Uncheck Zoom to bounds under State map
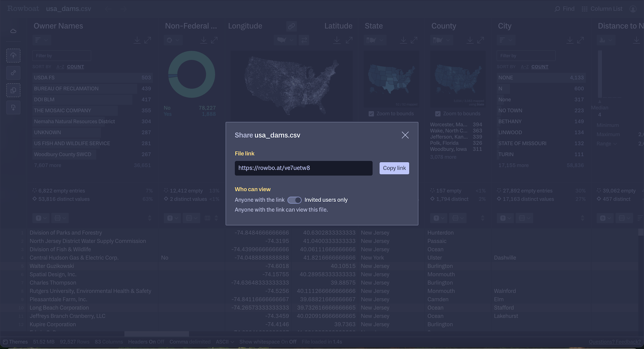 click(x=371, y=114)
